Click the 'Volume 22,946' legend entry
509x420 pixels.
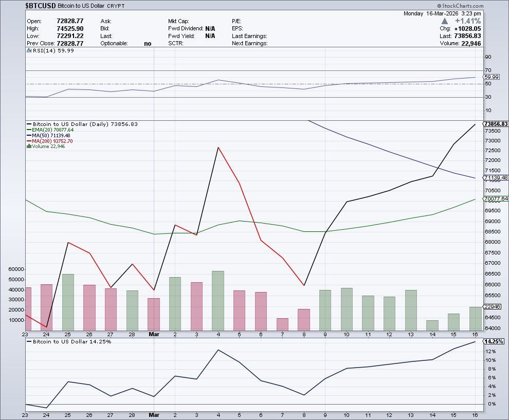[x=48, y=147]
